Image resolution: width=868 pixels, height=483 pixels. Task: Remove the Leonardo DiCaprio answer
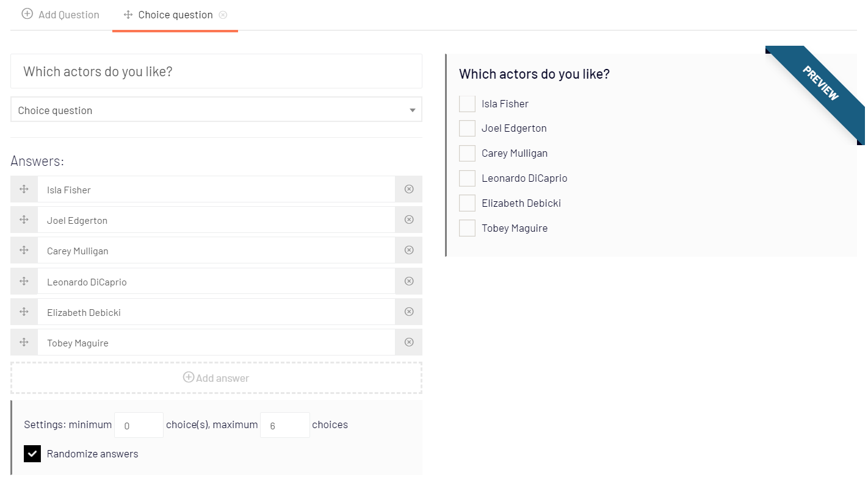[409, 281]
